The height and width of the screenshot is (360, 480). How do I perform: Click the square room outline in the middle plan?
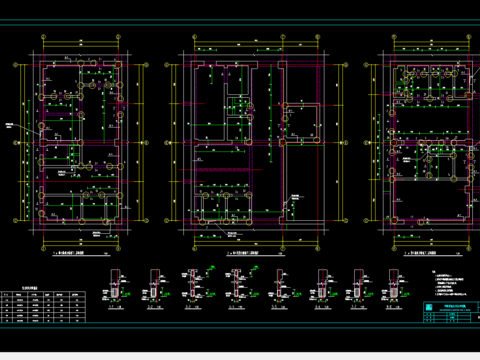coord(303,122)
